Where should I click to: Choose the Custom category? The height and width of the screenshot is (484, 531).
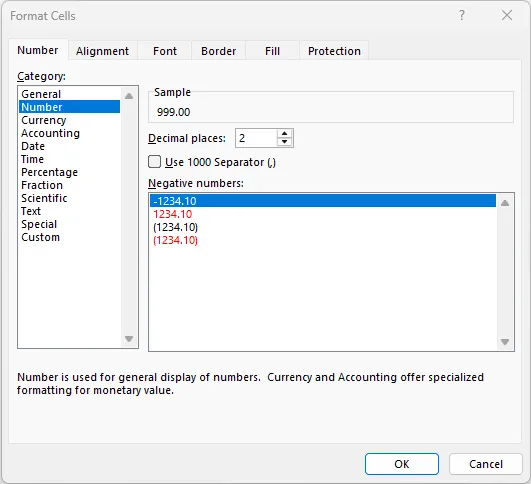pyautogui.click(x=69, y=237)
